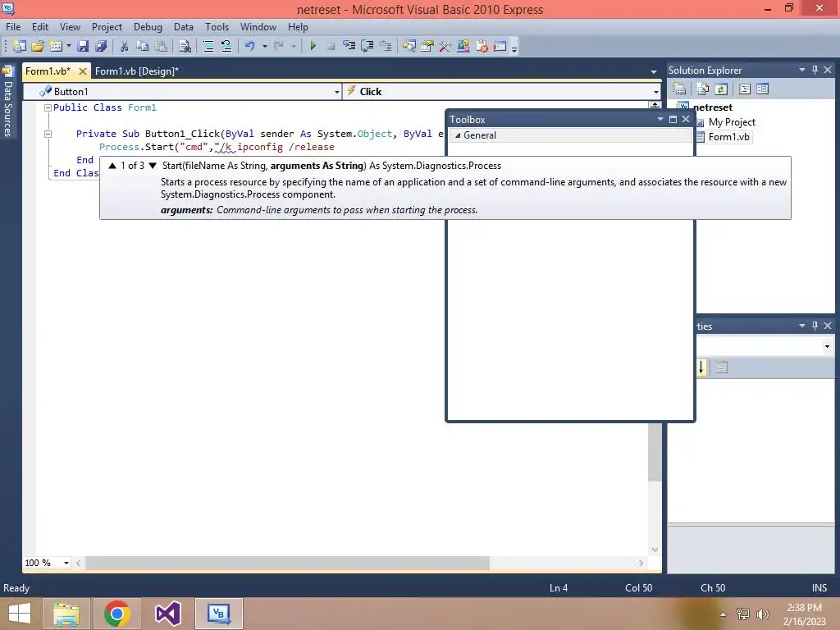The width and height of the screenshot is (840, 630).
Task: Click the Copy icon in toolbar
Action: coord(143,46)
